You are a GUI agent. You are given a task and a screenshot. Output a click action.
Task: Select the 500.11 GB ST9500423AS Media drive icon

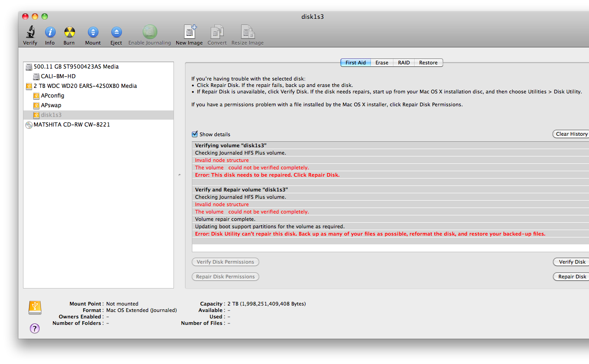click(x=29, y=67)
